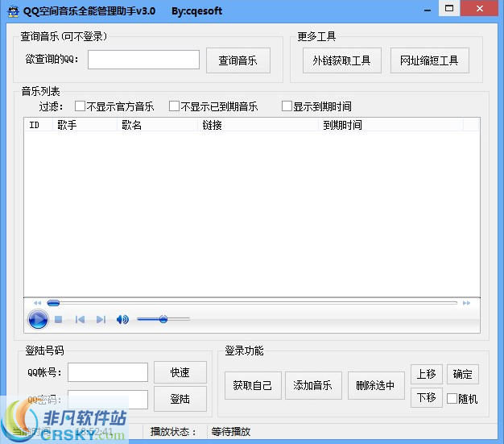Screen dimensions: 504x444
Task: Adjust the volume slider knob
Action: click(x=163, y=319)
